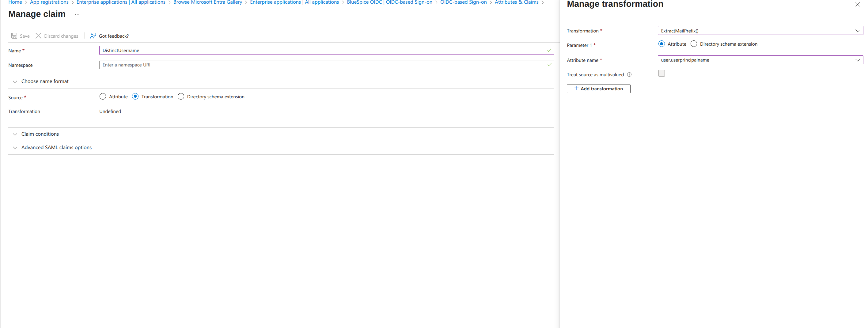Expand the Claim conditions section
868x328 pixels.
[x=40, y=134]
